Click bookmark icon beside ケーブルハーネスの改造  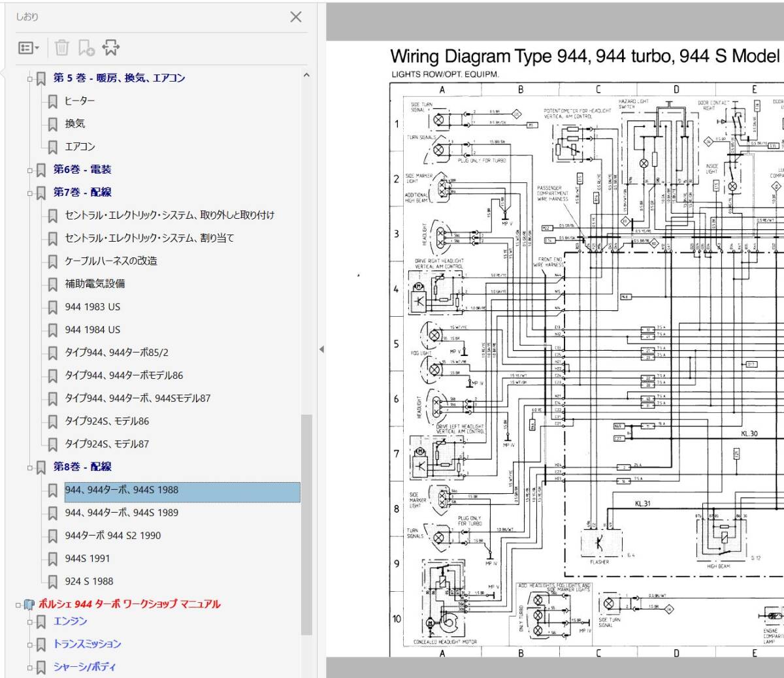pos(53,261)
